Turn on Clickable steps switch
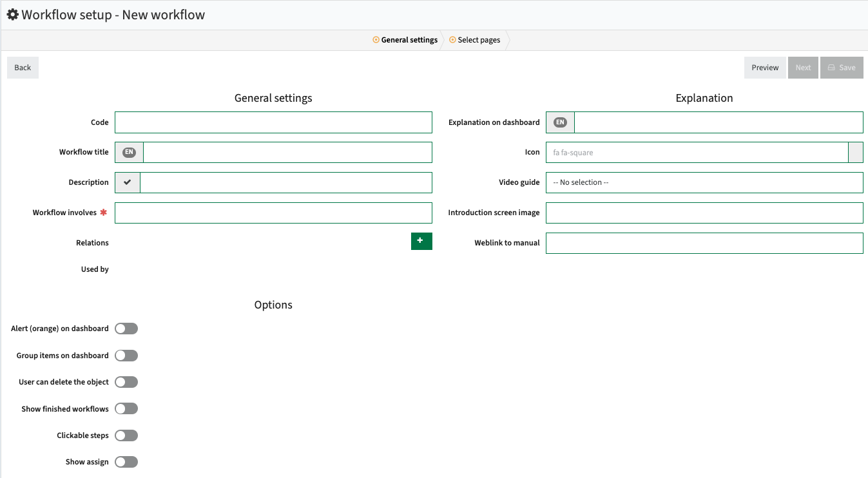868x478 pixels. tap(126, 435)
